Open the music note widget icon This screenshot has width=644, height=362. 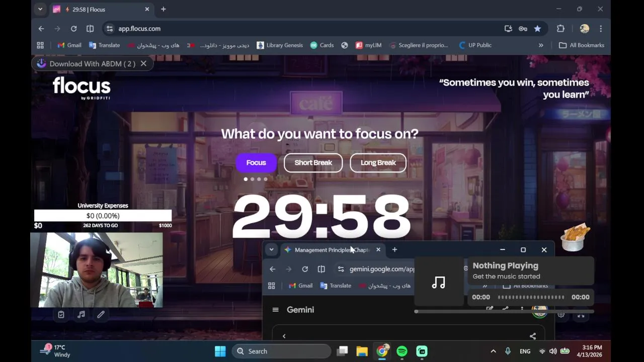81,314
